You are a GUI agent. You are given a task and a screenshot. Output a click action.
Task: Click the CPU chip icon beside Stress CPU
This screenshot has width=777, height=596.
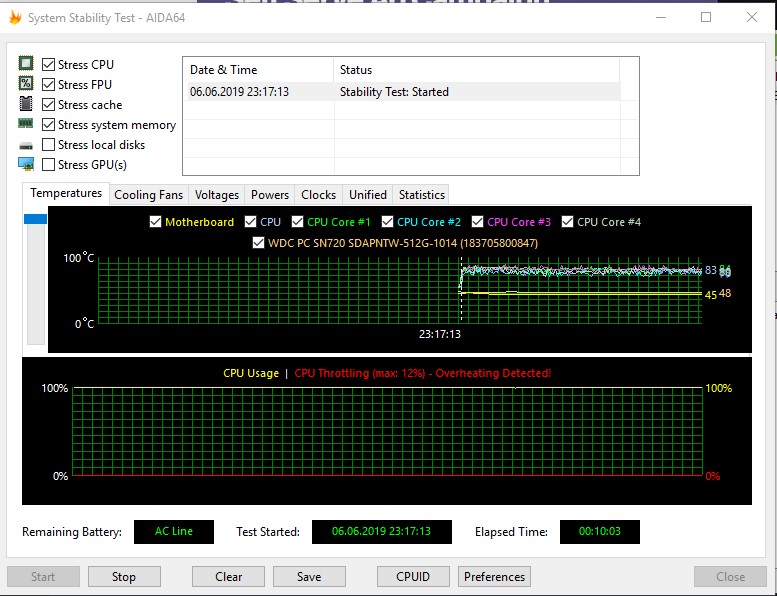click(26, 65)
